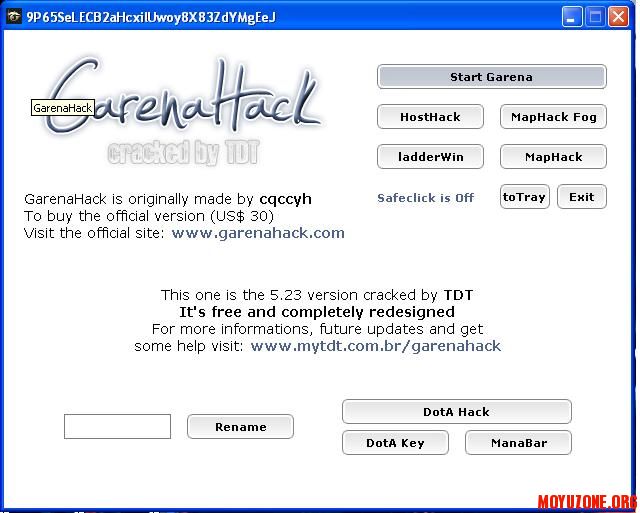Enable MapHack Fog
This screenshot has height=513, width=640.
[553, 117]
